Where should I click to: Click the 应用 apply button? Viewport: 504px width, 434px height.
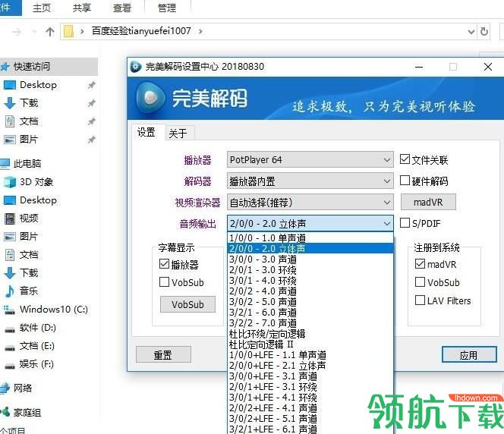coord(469,354)
